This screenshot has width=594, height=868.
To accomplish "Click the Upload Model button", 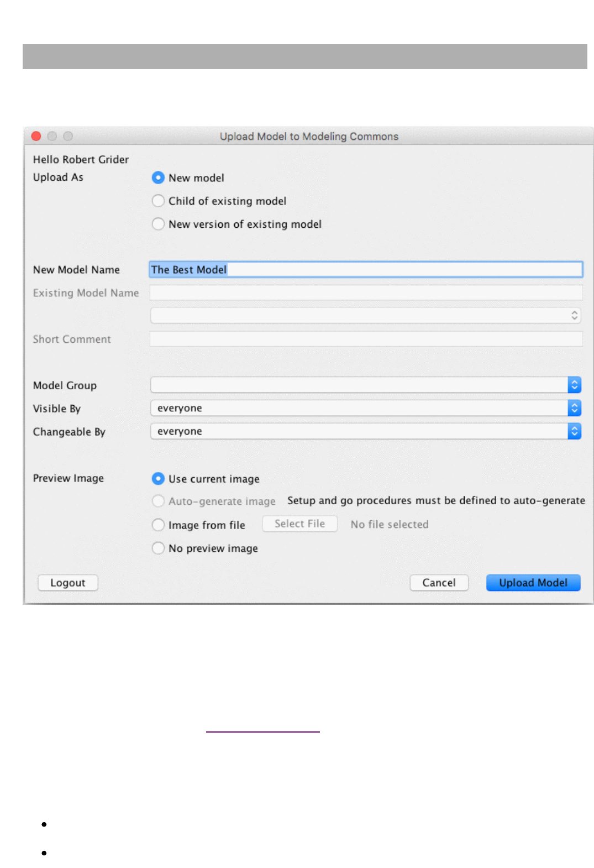I will [533, 583].
